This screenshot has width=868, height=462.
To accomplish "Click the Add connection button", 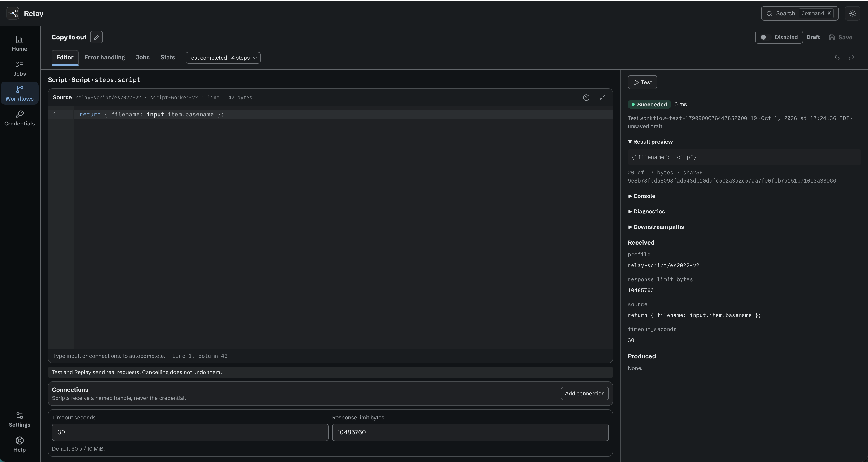I will tap(585, 394).
